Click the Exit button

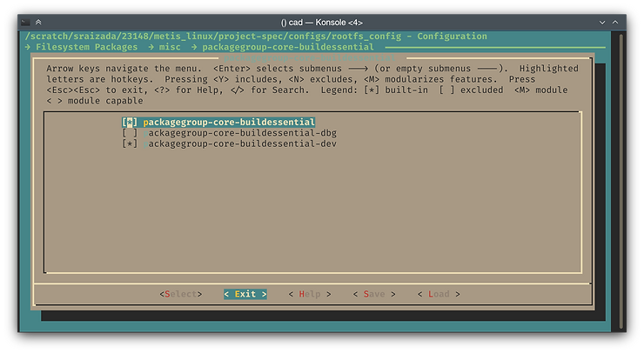[x=245, y=294]
